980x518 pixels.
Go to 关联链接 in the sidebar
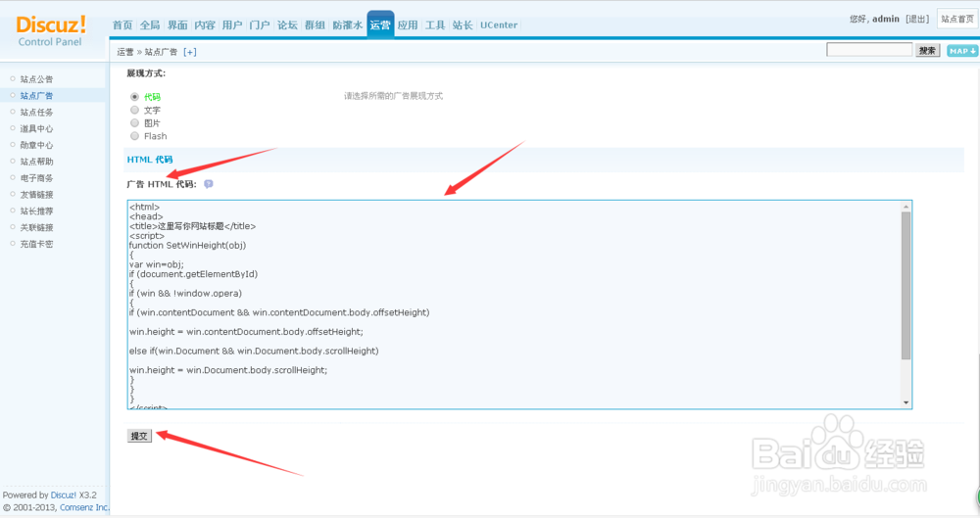click(x=36, y=227)
